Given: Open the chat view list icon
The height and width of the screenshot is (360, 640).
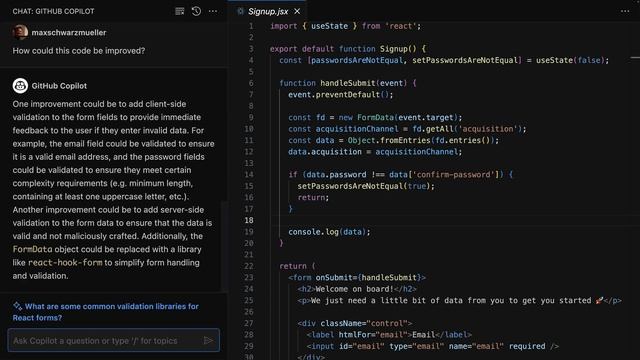Looking at the screenshot, I should tap(180, 11).
